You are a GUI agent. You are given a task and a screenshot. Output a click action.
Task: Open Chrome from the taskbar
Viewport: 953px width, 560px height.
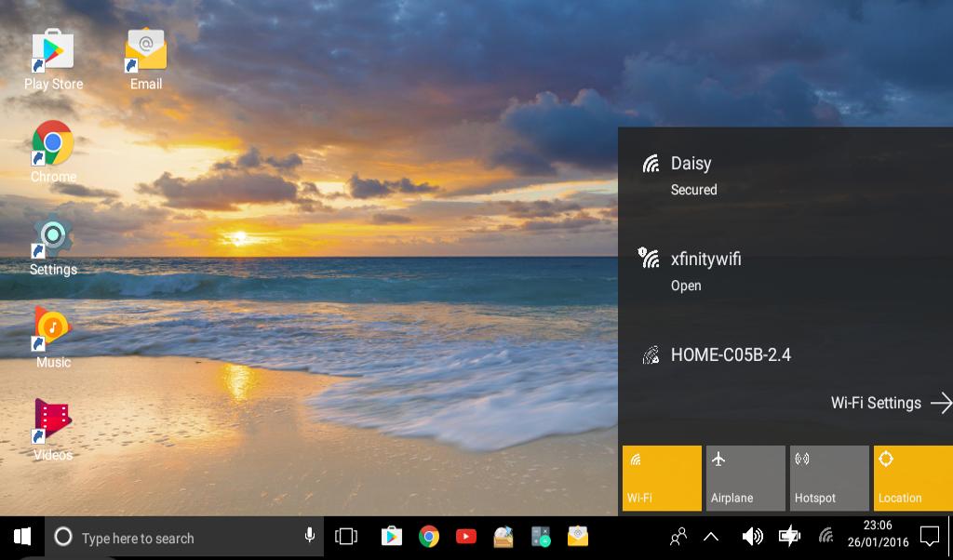(x=428, y=537)
